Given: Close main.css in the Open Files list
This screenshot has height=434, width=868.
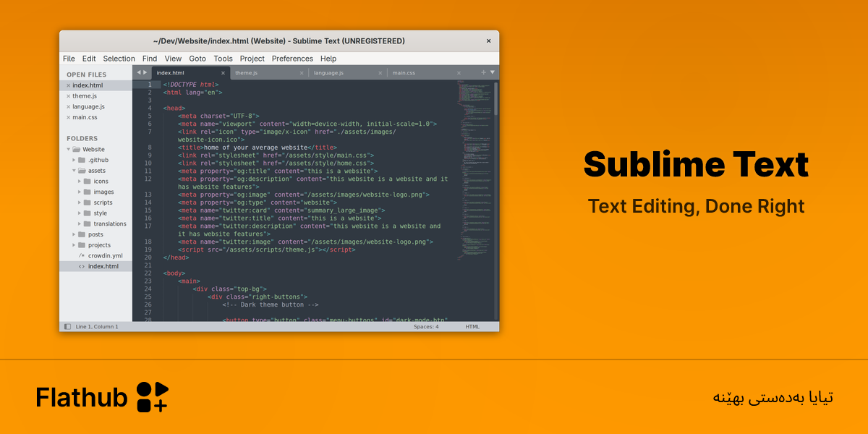Looking at the screenshot, I should [x=69, y=117].
